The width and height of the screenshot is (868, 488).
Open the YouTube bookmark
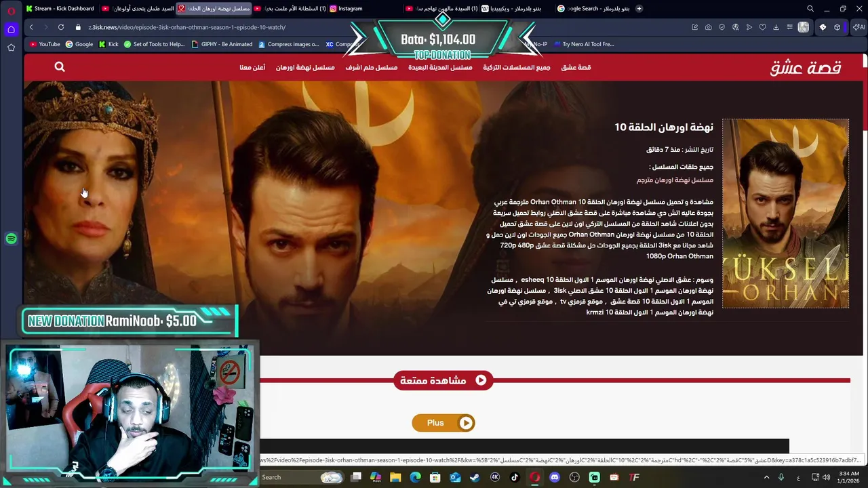45,44
